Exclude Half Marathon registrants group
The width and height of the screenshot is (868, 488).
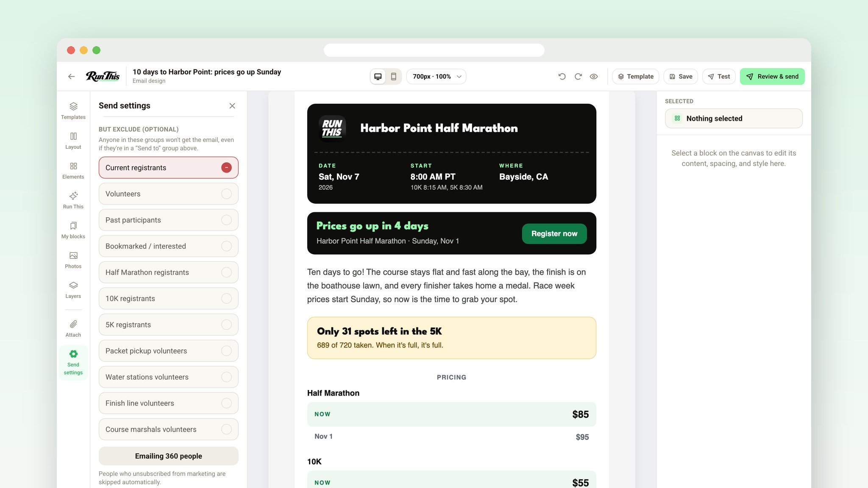point(169,272)
